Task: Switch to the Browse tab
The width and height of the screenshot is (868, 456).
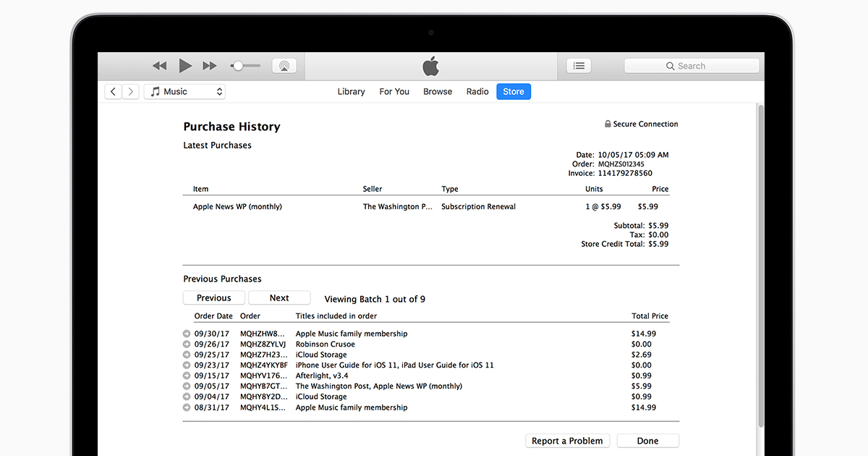Action: point(438,92)
